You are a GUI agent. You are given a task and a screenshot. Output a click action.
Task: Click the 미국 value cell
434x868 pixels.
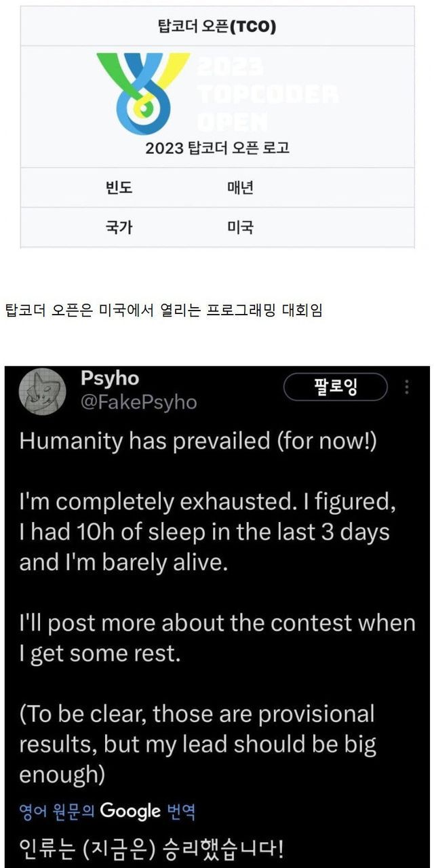click(x=240, y=227)
